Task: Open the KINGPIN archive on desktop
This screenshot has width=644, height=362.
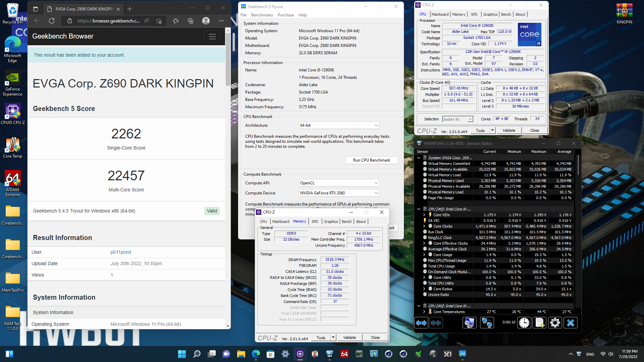Action: pos(624,14)
